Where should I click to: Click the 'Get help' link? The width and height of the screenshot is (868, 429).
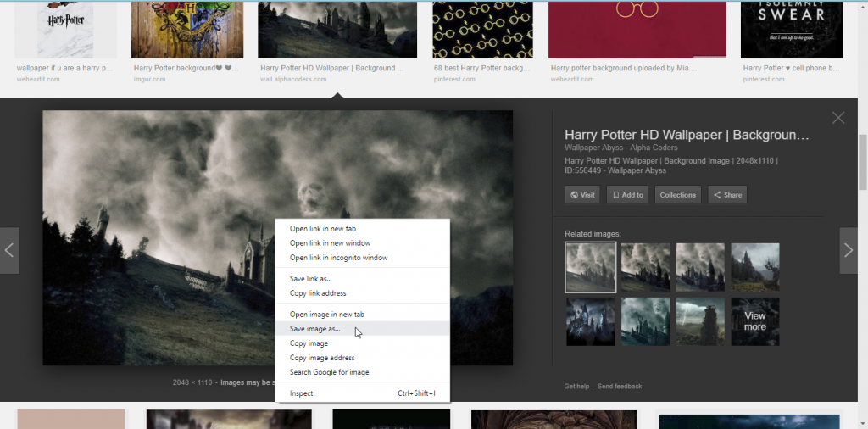pyautogui.click(x=576, y=387)
